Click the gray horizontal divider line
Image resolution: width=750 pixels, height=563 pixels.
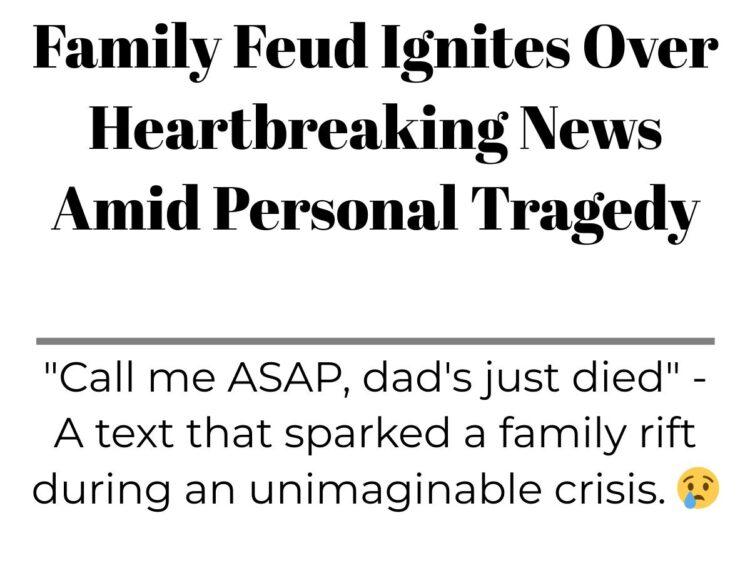point(375,341)
